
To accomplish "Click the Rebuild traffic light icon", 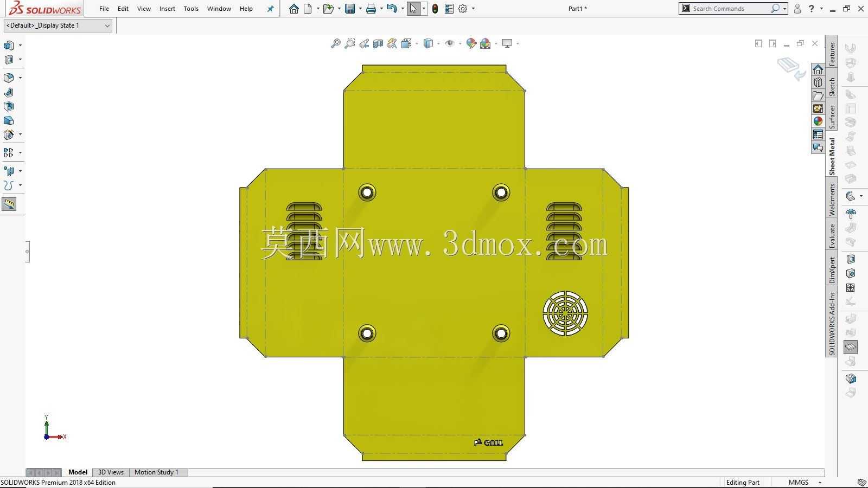I will point(435,9).
